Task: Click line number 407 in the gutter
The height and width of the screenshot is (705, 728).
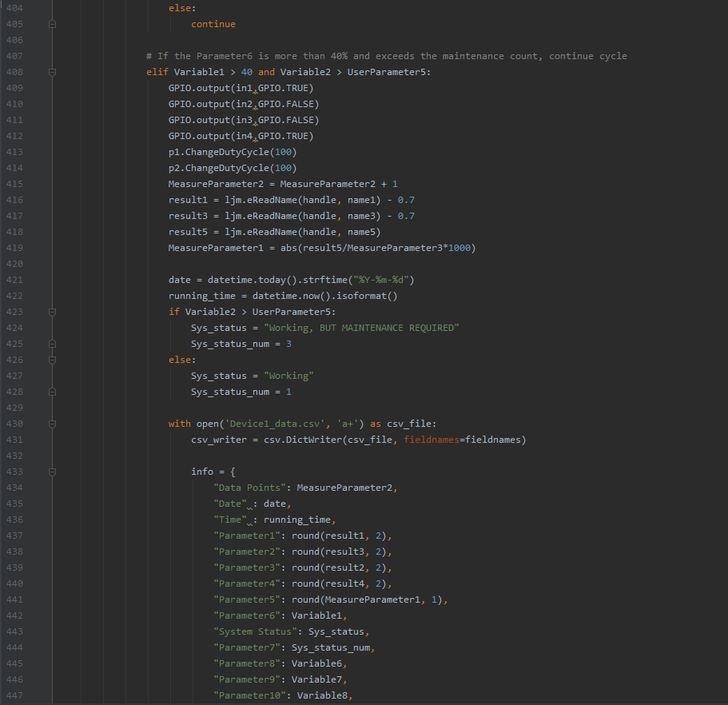Action: pos(14,56)
